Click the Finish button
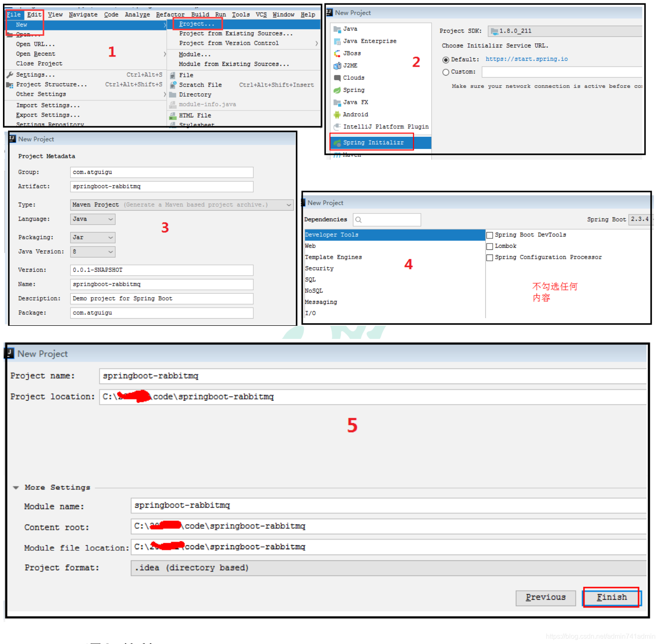Image resolution: width=659 pixels, height=644 pixels. pos(612,598)
